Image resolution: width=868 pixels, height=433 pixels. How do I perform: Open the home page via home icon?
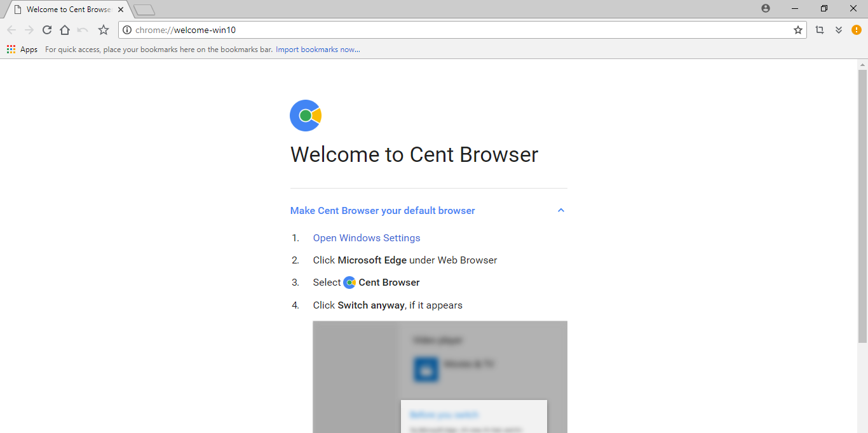pos(64,29)
